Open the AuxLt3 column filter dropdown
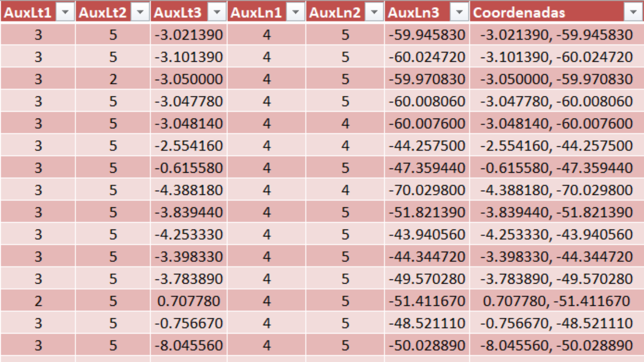Screen dimensions: 644x362 217,13
